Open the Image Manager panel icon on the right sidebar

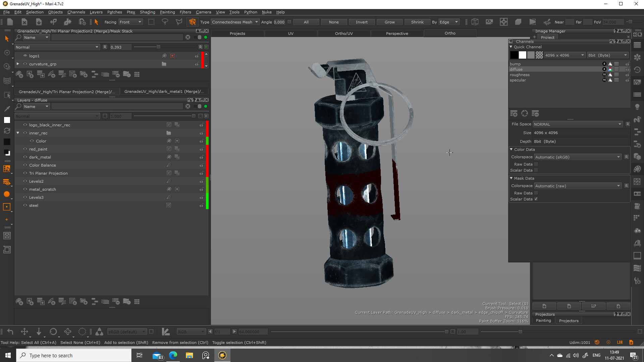pos(637,194)
